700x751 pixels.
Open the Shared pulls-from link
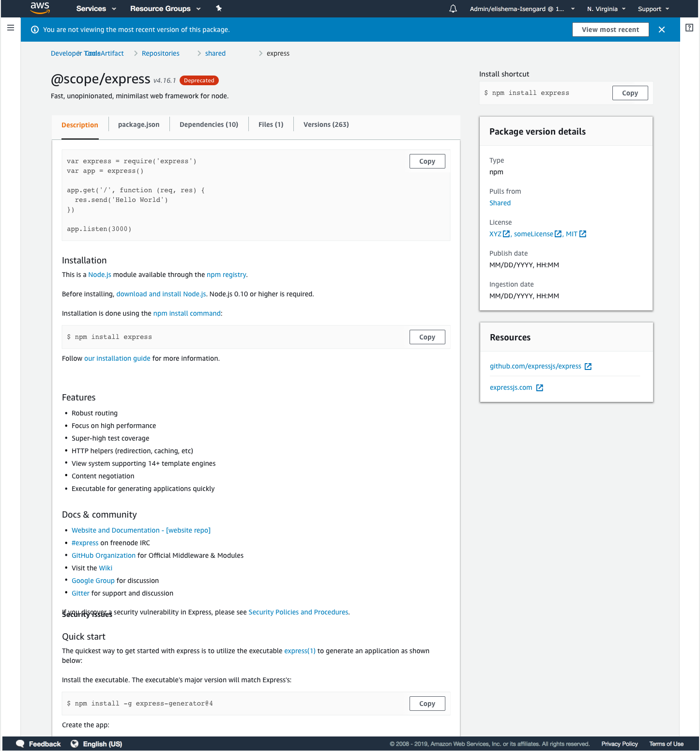500,203
